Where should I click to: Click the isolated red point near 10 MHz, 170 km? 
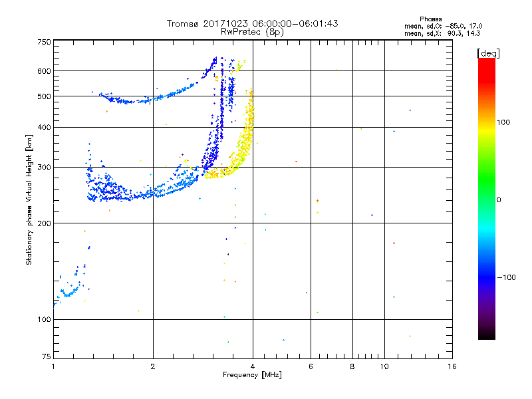coord(394,243)
